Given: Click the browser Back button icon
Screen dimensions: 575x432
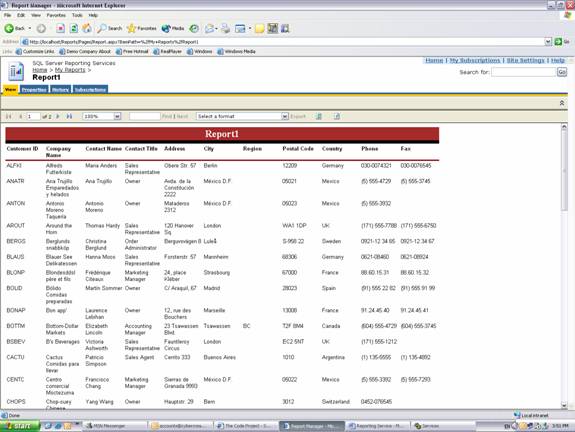Looking at the screenshot, I should tap(9, 28).
